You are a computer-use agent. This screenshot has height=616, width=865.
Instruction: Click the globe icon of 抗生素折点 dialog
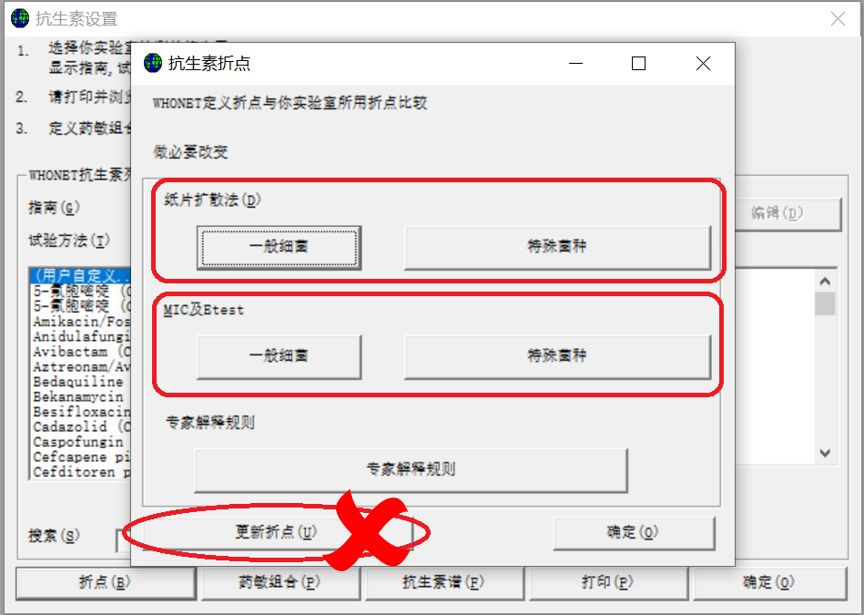tap(153, 63)
